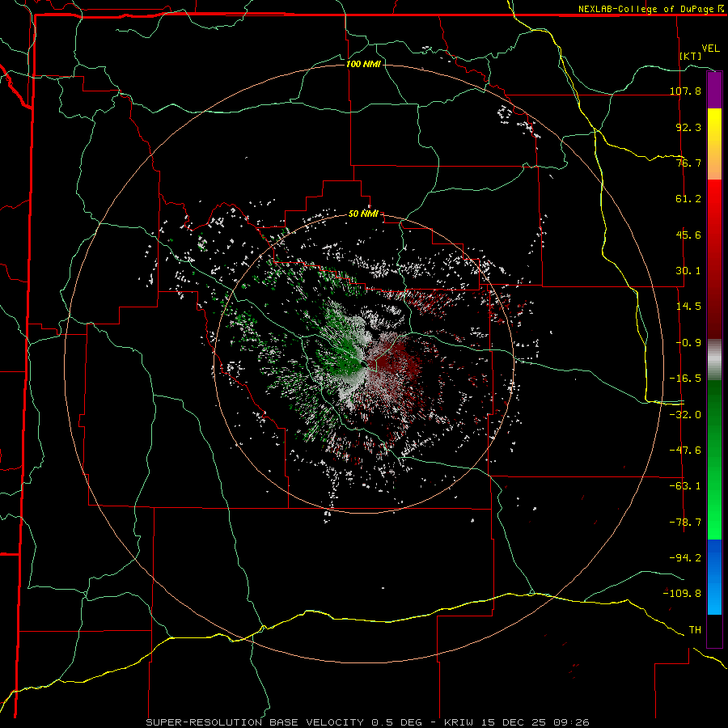728x728 pixels.
Task: Click the 92.3 velocity scale value
Action: coord(688,127)
